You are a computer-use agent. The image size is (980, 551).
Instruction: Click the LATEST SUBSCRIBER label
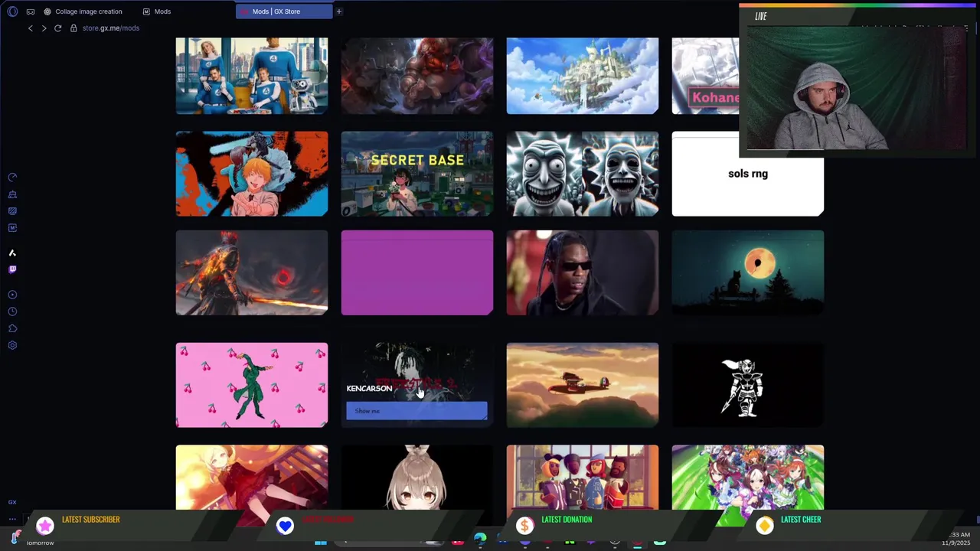(90, 520)
